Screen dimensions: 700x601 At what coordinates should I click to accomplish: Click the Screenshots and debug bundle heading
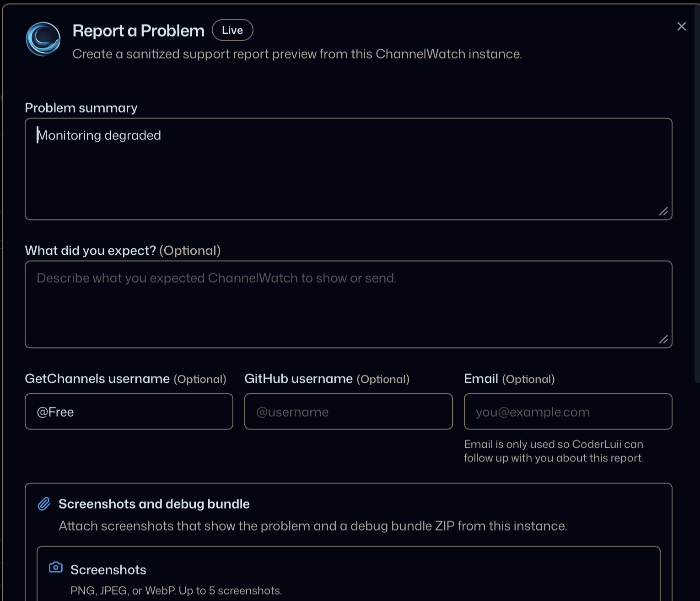pos(154,504)
